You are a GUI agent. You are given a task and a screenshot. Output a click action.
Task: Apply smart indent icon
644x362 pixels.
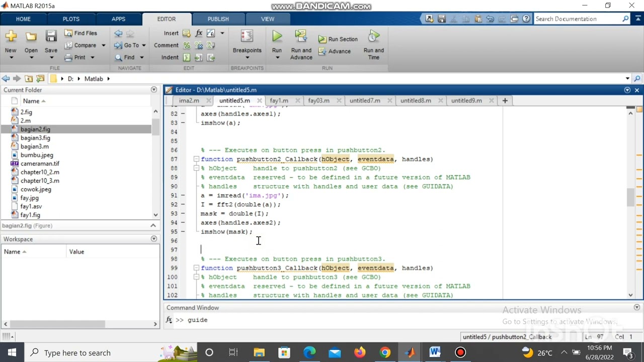(187, 57)
